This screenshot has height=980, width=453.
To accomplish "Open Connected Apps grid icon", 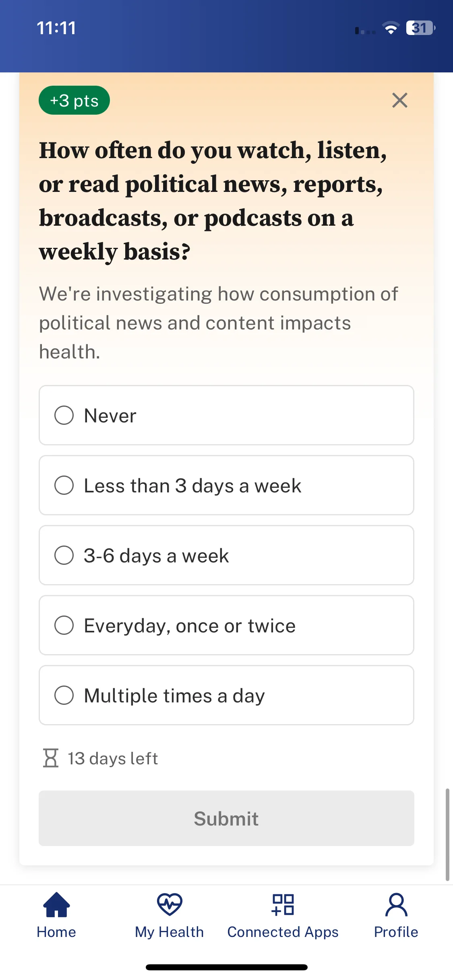I will [283, 904].
